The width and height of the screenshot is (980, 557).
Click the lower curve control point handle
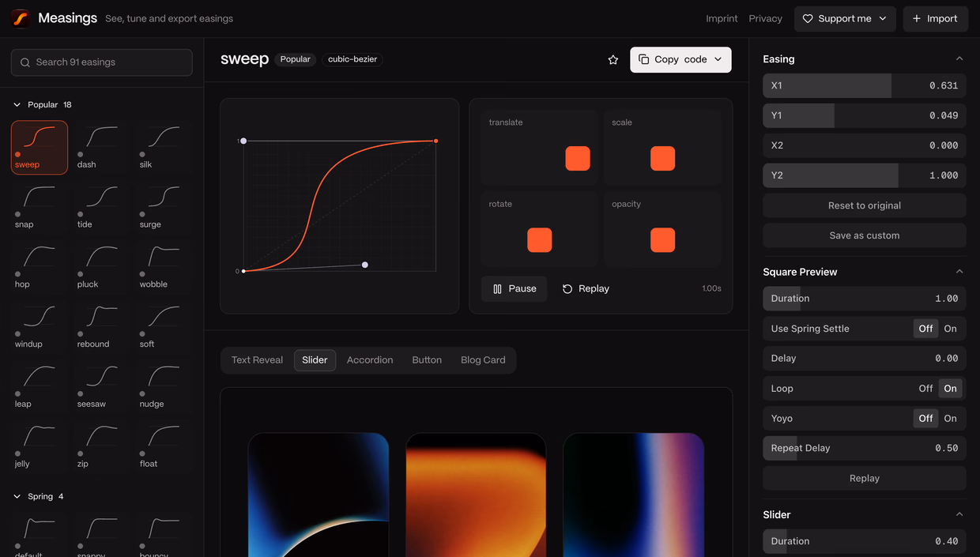pyautogui.click(x=364, y=265)
